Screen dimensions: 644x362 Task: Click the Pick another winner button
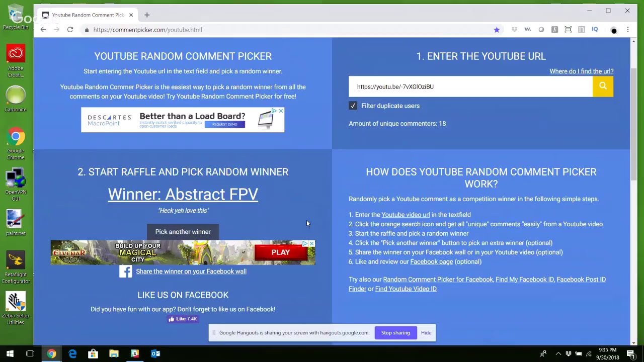(x=183, y=232)
